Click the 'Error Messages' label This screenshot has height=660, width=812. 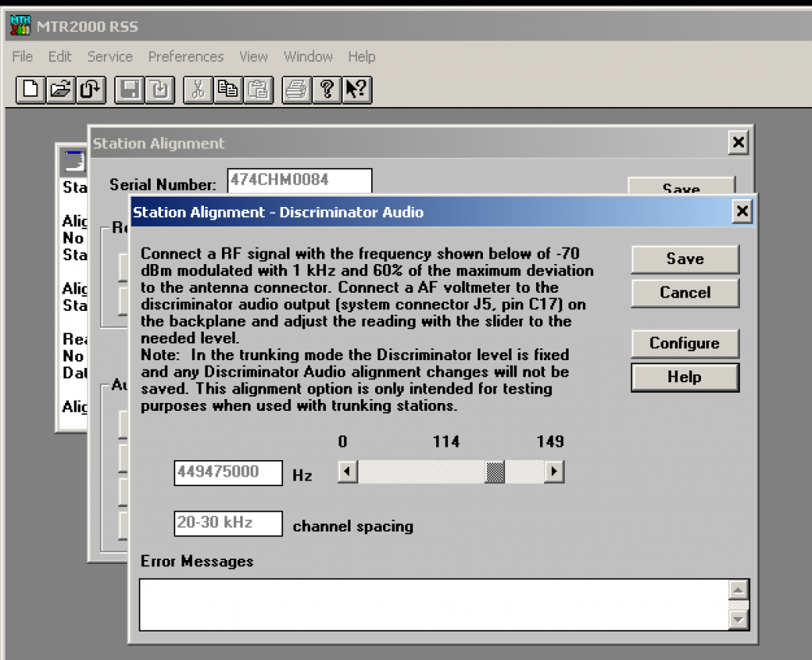click(x=197, y=561)
